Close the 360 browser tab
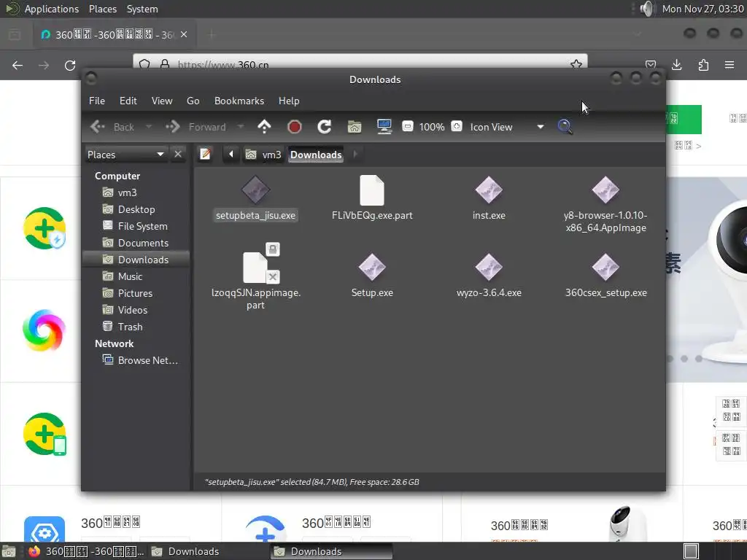This screenshot has height=560, width=747. (x=184, y=34)
